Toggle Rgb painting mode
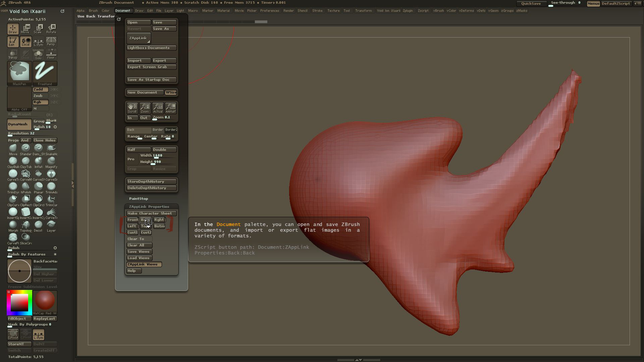 pyautogui.click(x=41, y=102)
